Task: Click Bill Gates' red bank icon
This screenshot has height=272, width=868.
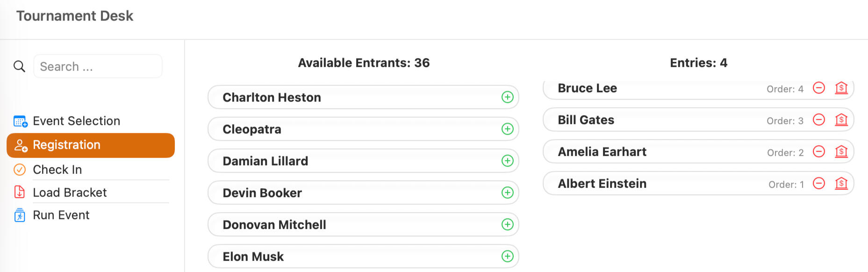Action: tap(841, 120)
